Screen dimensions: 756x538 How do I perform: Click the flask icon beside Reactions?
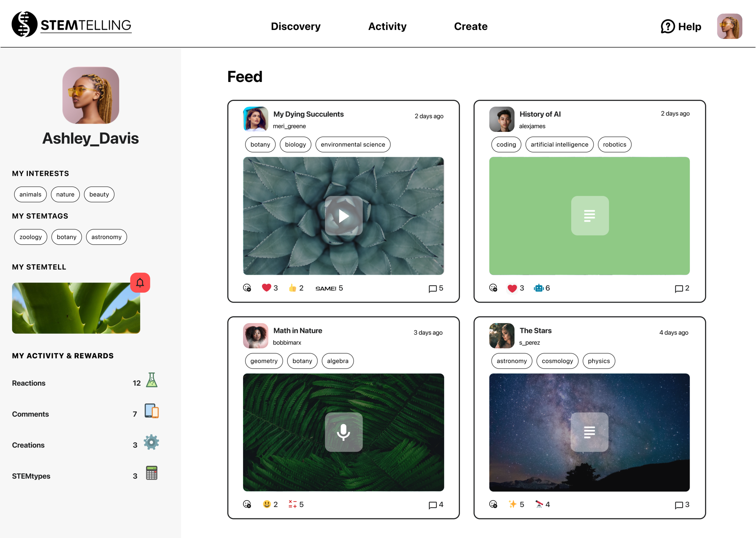click(152, 380)
